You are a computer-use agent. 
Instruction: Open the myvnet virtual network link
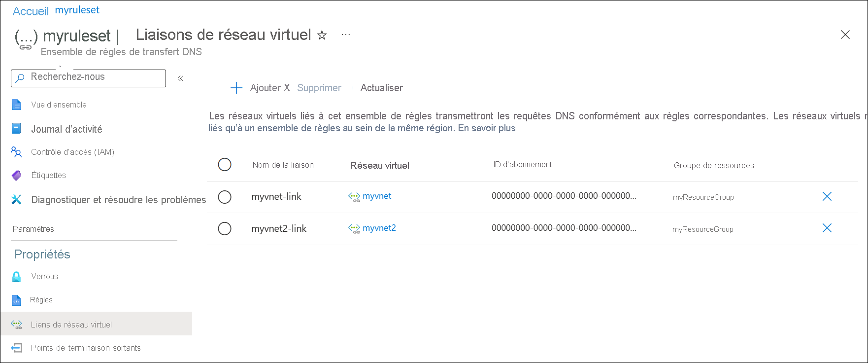(377, 196)
